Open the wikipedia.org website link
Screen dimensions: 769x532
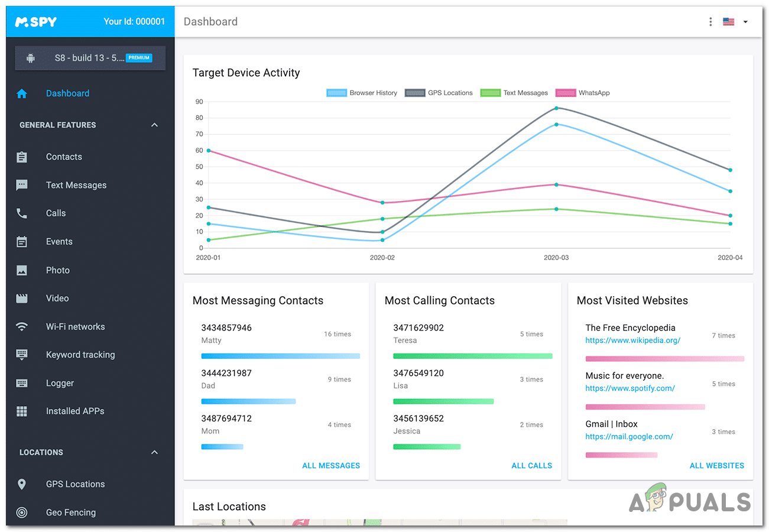pyautogui.click(x=632, y=340)
